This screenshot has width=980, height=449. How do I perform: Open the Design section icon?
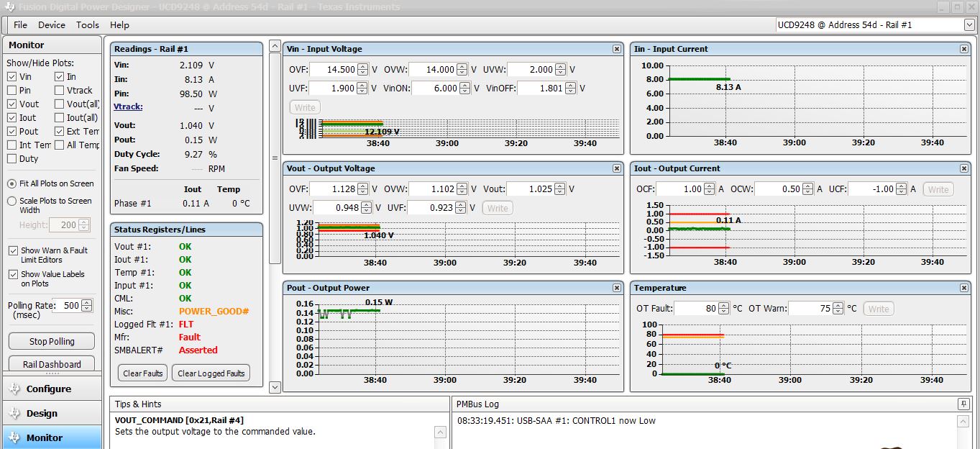click(14, 413)
